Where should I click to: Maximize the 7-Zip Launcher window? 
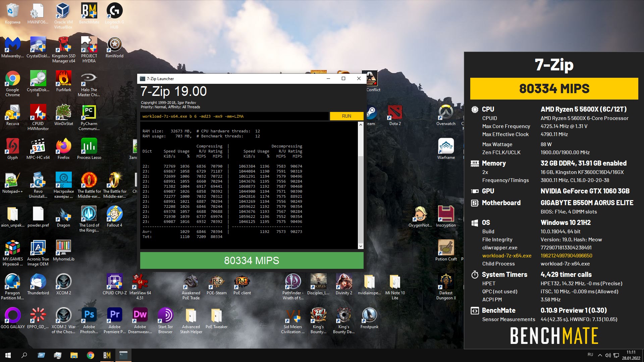coord(343,78)
